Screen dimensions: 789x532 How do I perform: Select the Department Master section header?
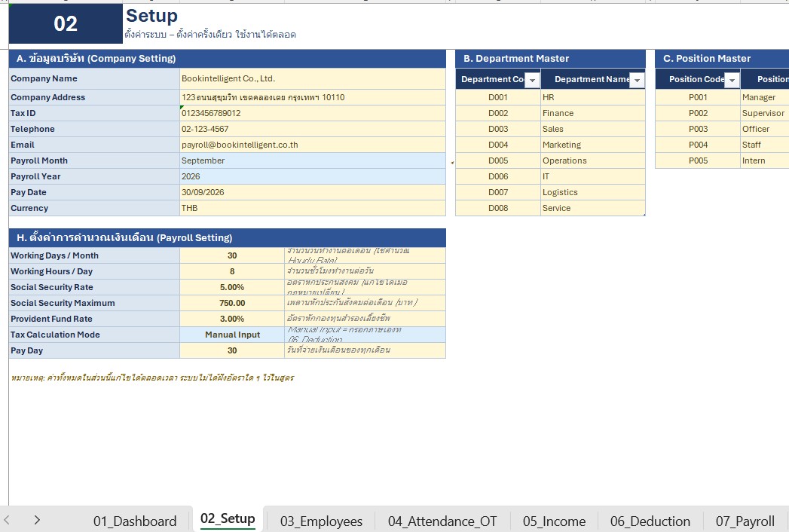550,58
